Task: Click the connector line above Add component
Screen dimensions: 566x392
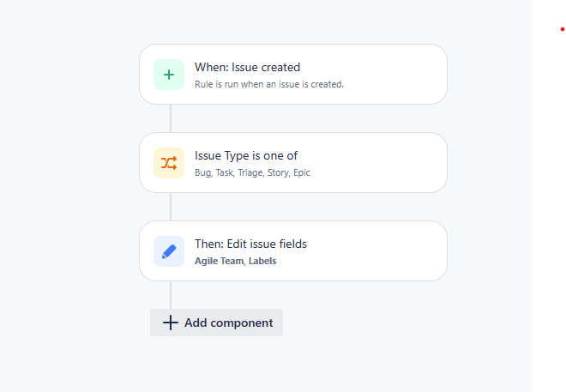Action: point(171,295)
